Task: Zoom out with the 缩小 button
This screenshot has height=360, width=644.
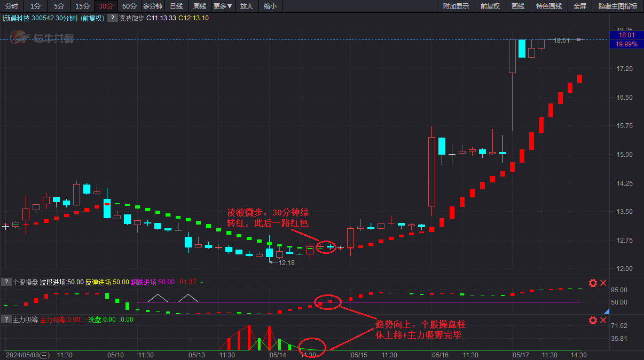Action: [x=270, y=6]
